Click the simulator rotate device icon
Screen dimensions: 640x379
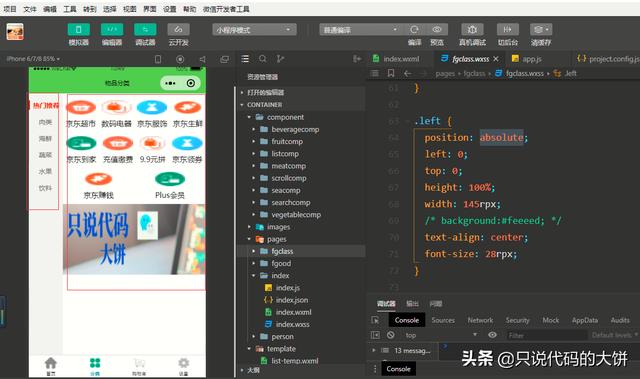158,60
